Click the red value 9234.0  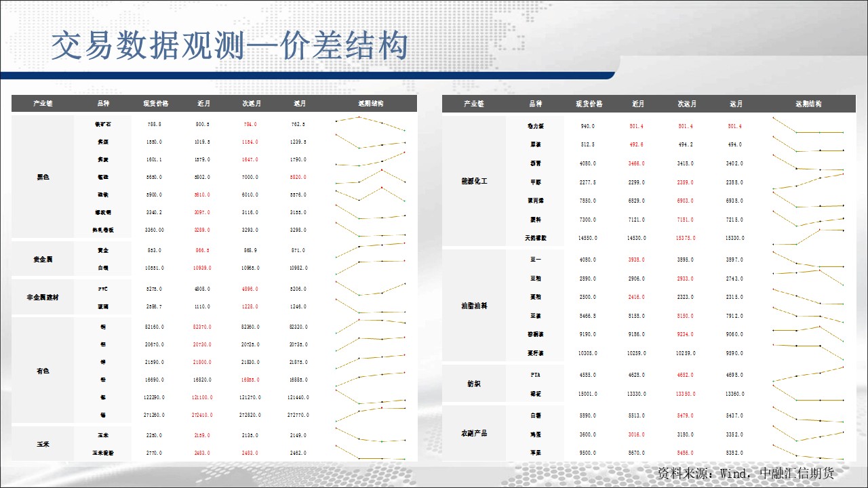coord(686,334)
